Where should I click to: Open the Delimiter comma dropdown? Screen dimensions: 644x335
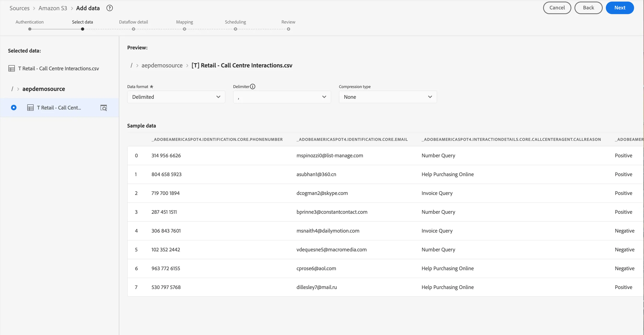pyautogui.click(x=282, y=97)
